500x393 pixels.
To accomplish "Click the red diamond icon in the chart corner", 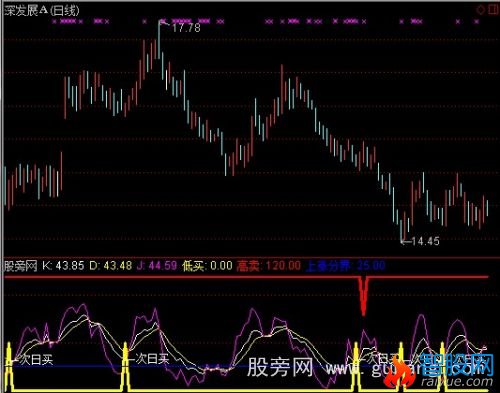I will (x=481, y=10).
